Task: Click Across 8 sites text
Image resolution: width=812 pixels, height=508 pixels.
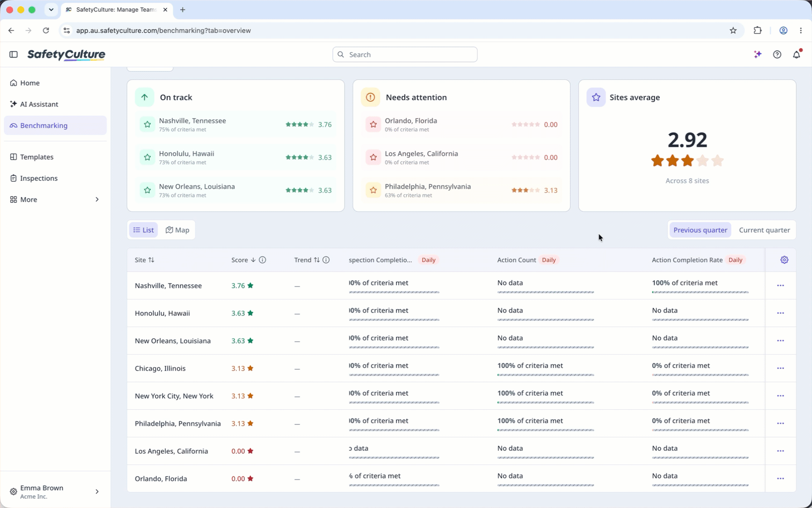Action: pos(687,180)
